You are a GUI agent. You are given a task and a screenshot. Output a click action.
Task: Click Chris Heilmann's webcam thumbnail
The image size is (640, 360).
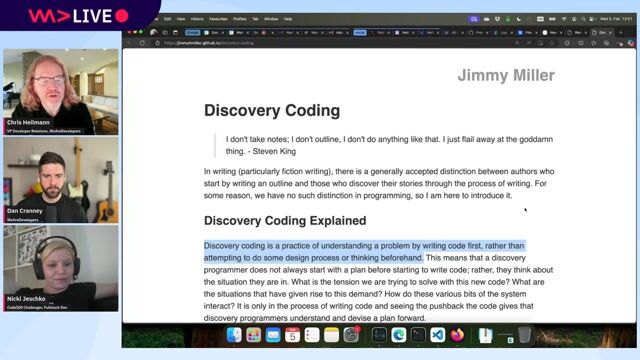tap(61, 92)
